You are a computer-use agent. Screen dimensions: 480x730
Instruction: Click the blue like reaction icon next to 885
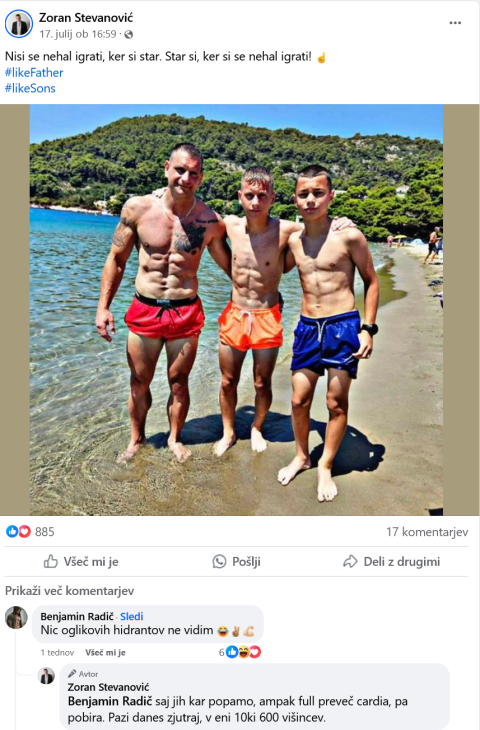[x=12, y=531]
